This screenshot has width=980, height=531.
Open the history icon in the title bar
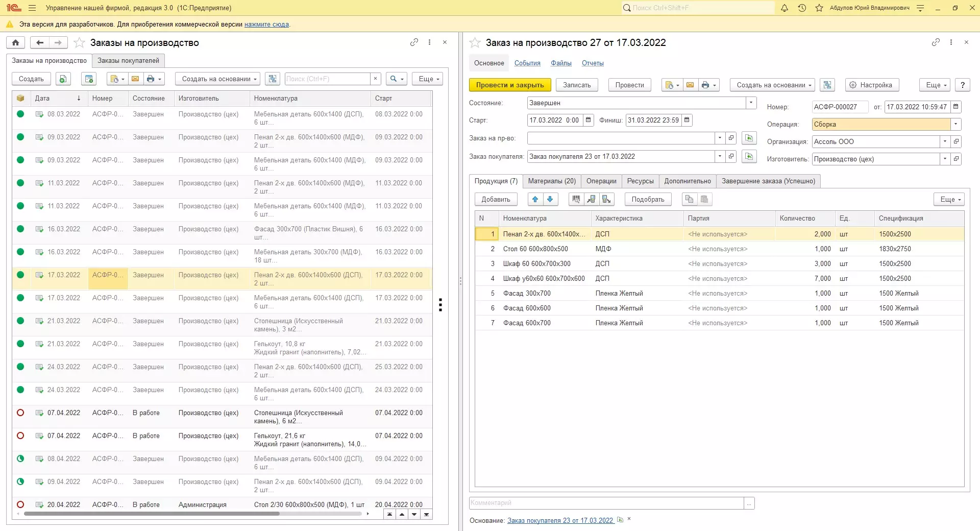click(802, 8)
